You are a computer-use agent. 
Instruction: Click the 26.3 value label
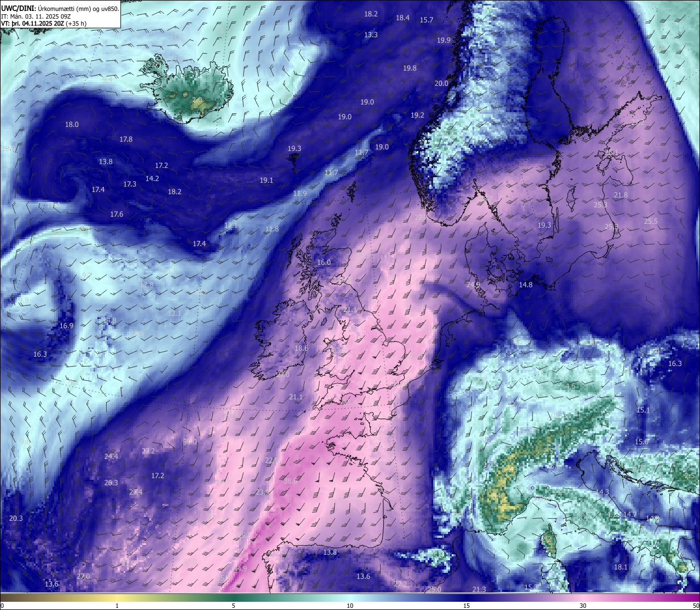[111, 483]
